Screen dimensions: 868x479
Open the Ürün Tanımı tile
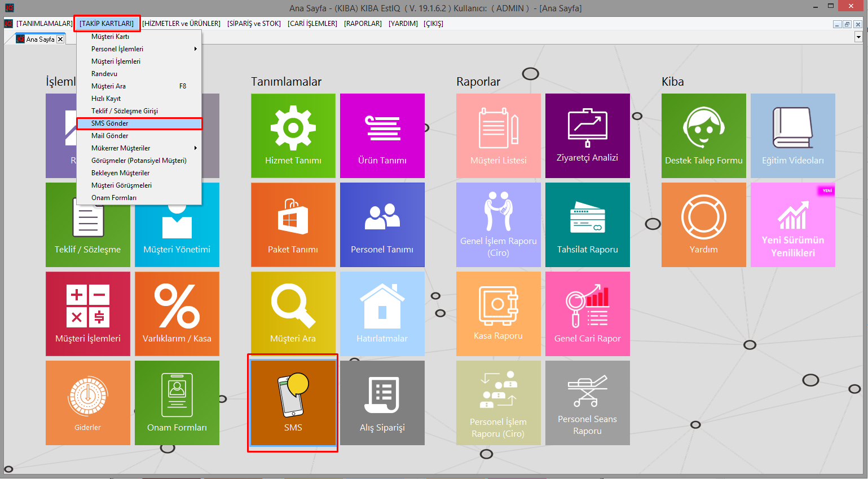[x=382, y=135]
